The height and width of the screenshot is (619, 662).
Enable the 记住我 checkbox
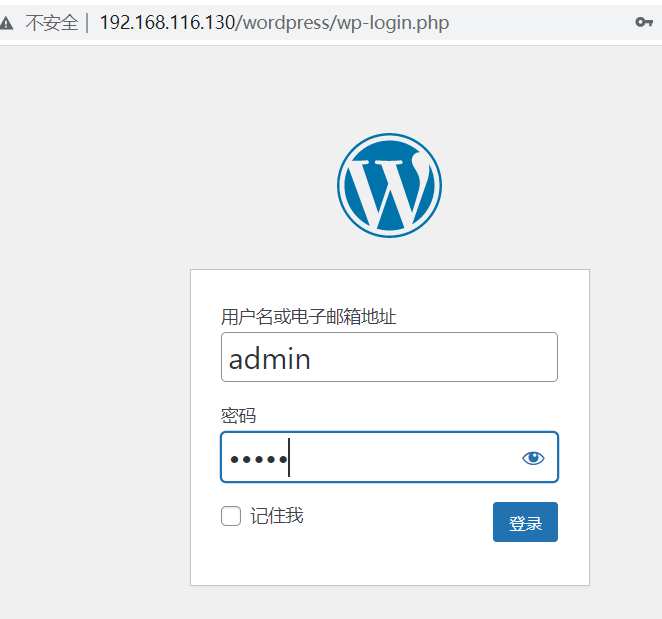[x=231, y=516]
